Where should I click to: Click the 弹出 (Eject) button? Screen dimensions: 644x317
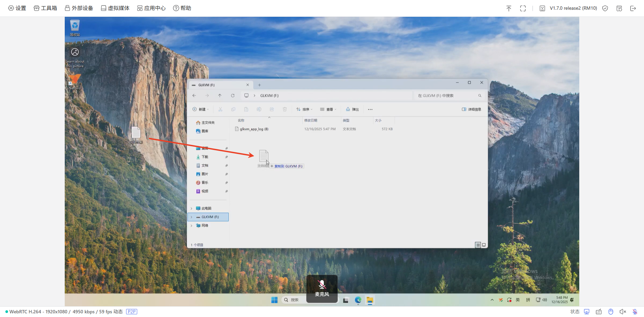tap(352, 109)
